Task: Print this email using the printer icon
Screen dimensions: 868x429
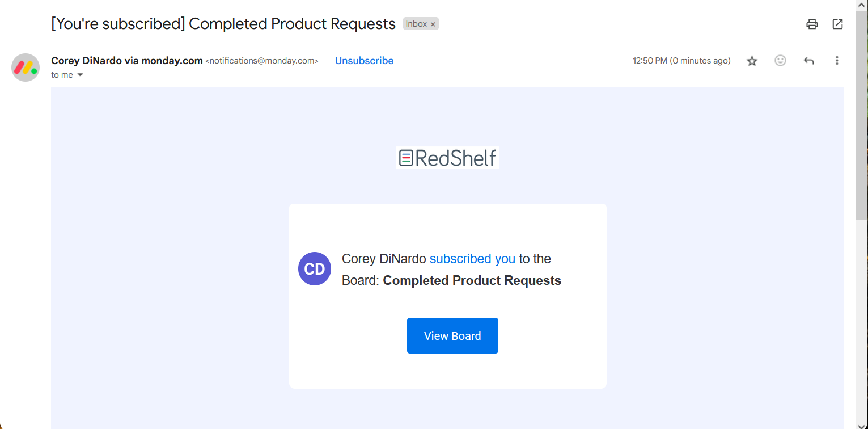Action: tap(812, 24)
